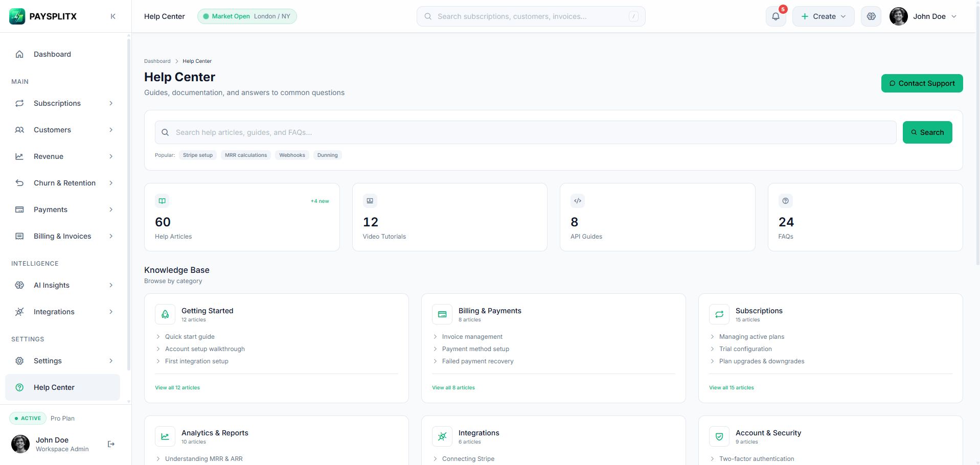This screenshot has width=980, height=465.
Task: Click the Customers people icon
Action: tap(19, 130)
